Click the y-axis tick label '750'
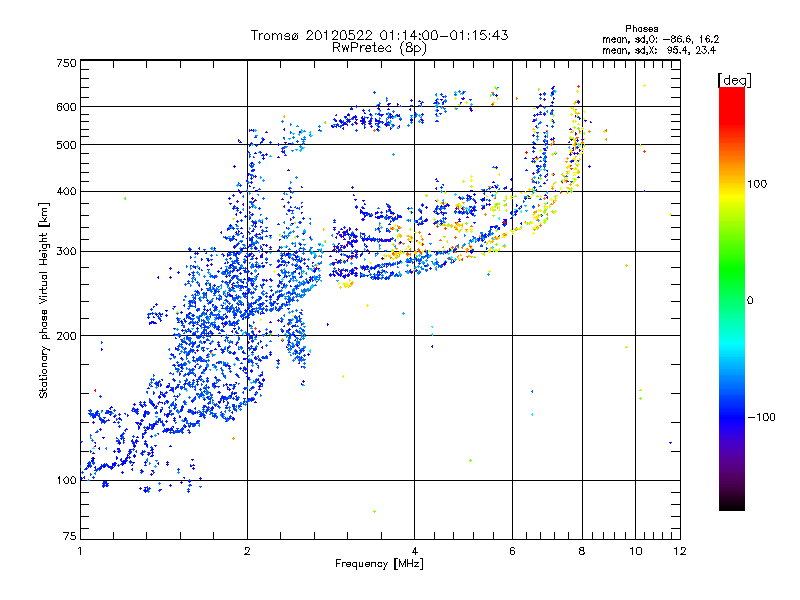 pyautogui.click(x=66, y=63)
